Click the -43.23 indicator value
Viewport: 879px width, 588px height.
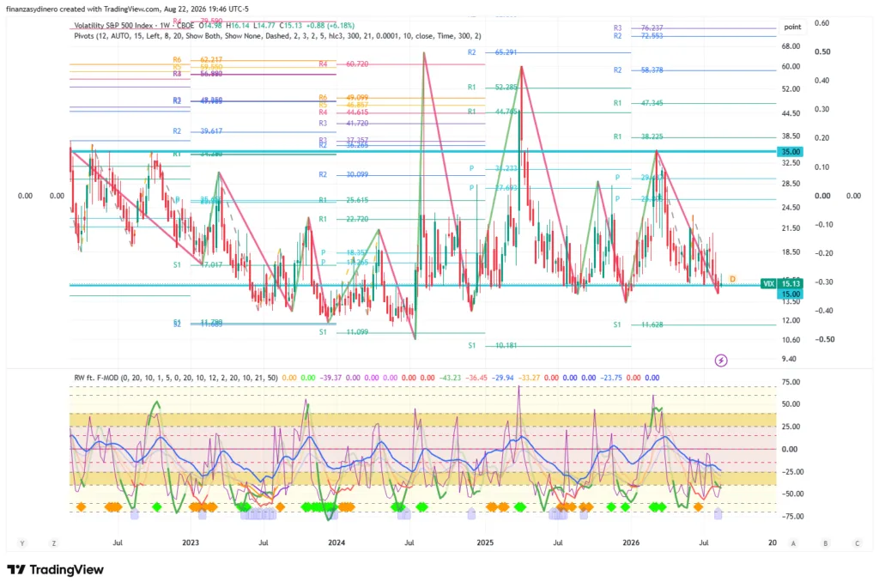click(x=450, y=378)
